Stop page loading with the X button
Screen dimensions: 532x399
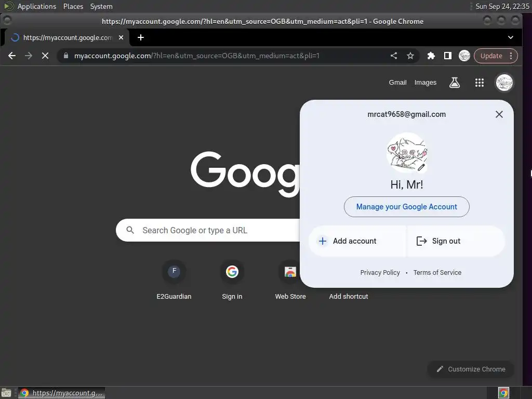tap(45, 56)
